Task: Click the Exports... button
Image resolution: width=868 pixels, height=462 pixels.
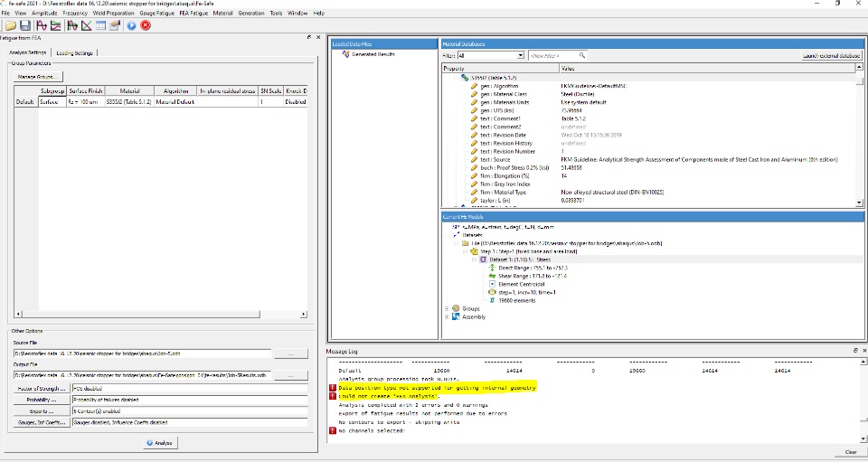Action: [x=41, y=411]
